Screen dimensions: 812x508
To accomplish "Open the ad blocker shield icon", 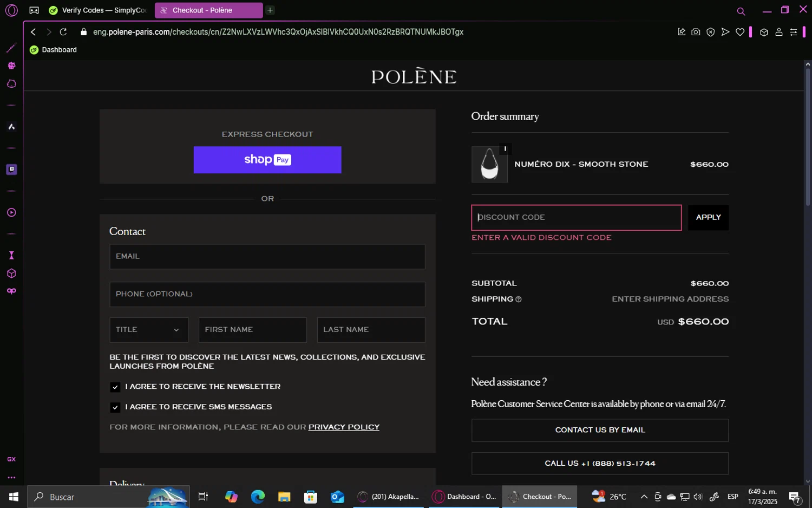I will click(x=711, y=32).
